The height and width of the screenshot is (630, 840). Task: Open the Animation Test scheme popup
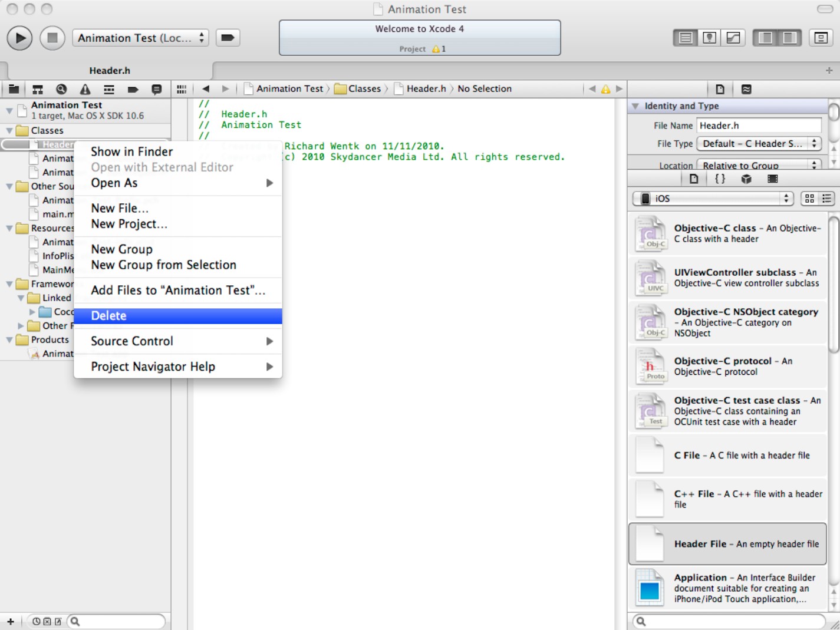coord(140,38)
